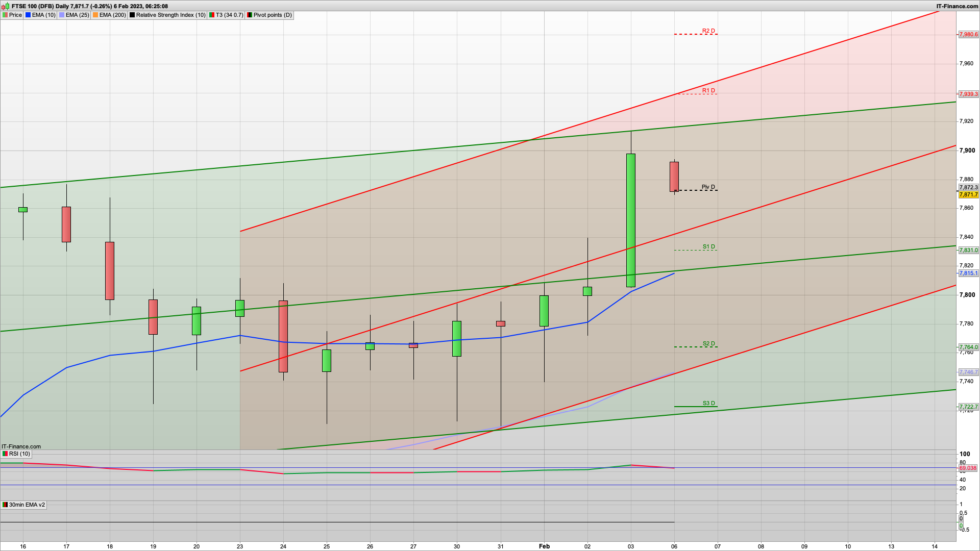Click the R1 D resistance level marker
The height and width of the screenshot is (551, 980).
coord(708,91)
